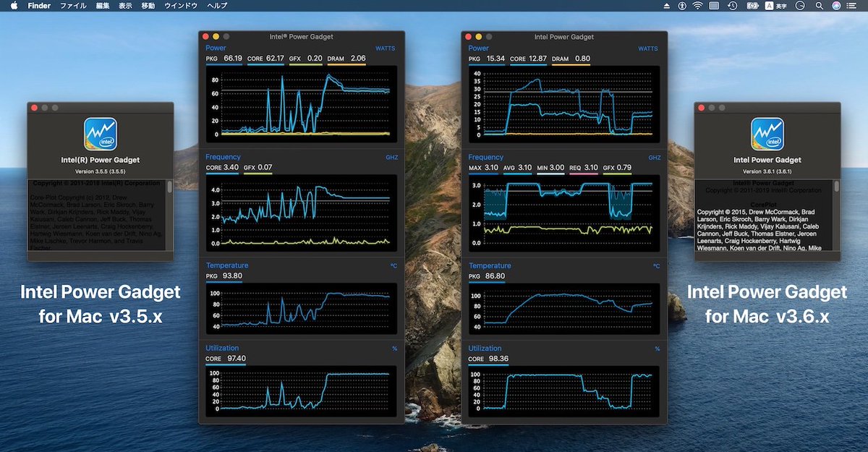The image size is (868, 452).
Task: Close the v3.6.1 About window
Action: click(x=700, y=108)
